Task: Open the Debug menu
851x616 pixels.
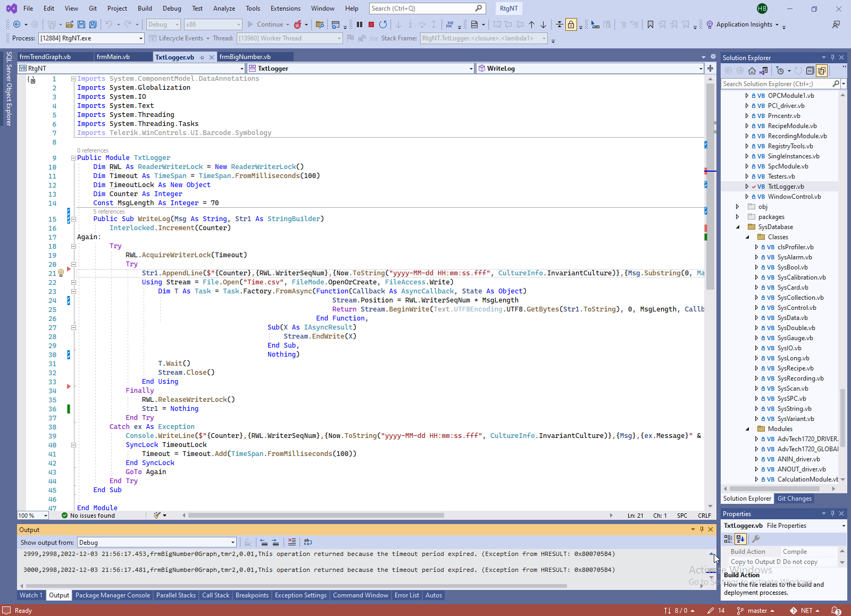Action: tap(172, 9)
